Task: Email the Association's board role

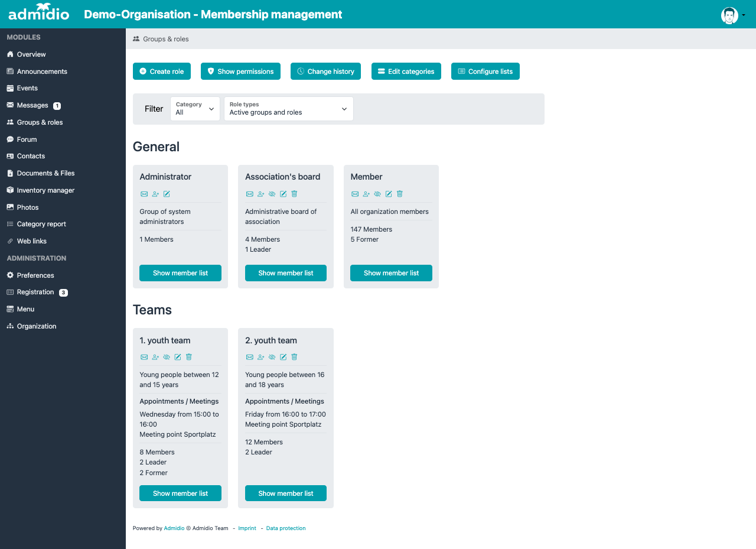Action: 249,194
